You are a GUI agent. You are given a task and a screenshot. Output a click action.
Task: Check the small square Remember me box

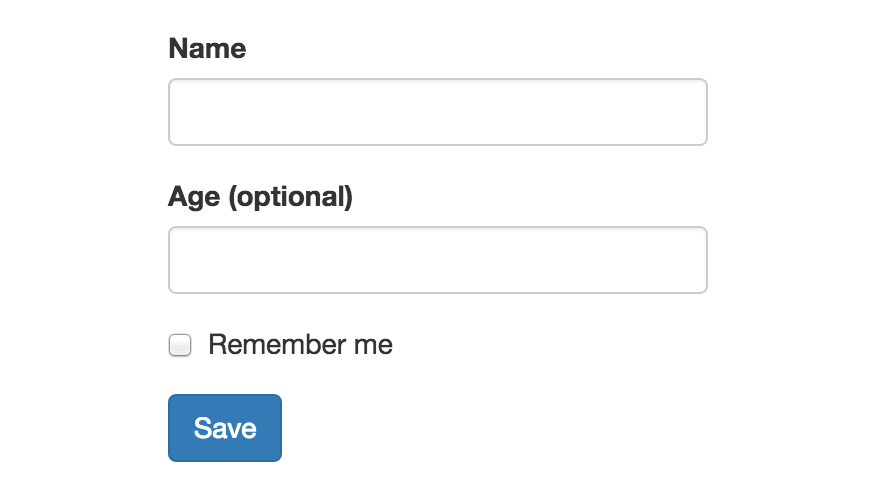tap(180, 345)
